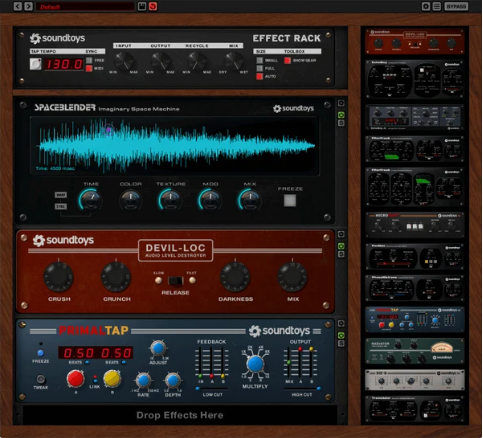Click the SpaceBlender MIX knob

250,200
